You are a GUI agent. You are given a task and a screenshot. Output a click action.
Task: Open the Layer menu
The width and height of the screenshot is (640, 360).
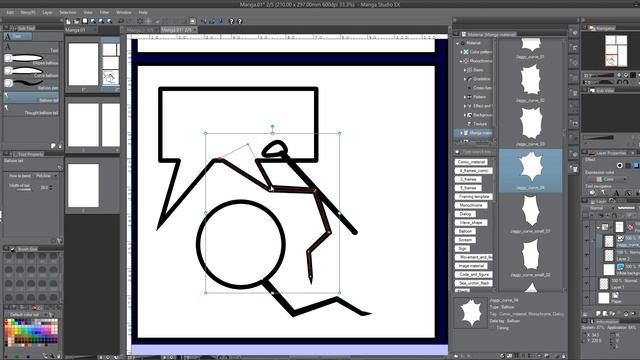point(47,12)
